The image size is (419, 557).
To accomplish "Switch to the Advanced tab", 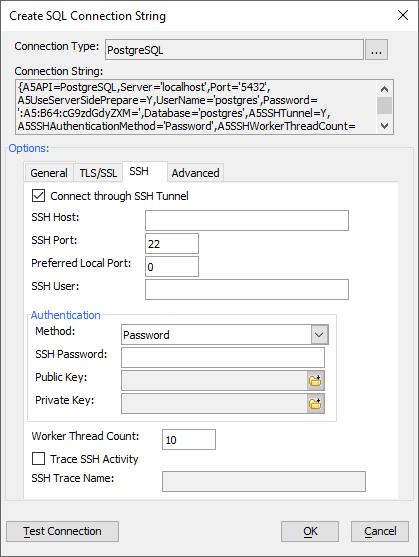I will (x=195, y=173).
